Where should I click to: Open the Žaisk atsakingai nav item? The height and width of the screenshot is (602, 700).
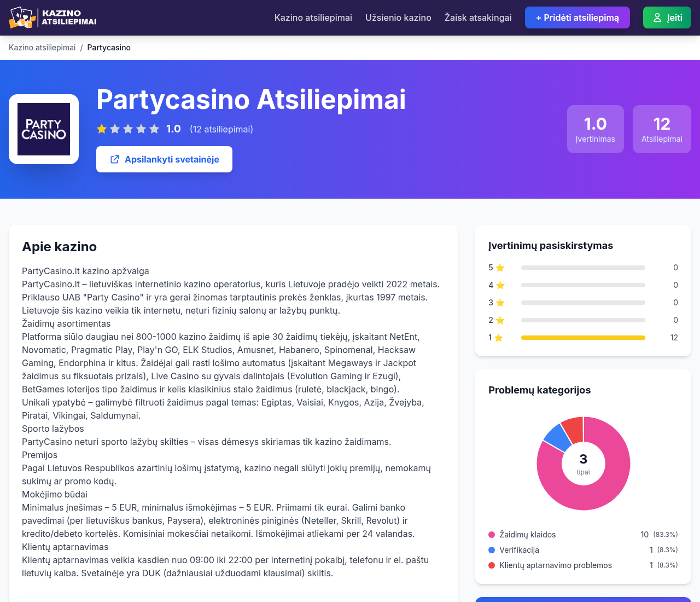478,18
